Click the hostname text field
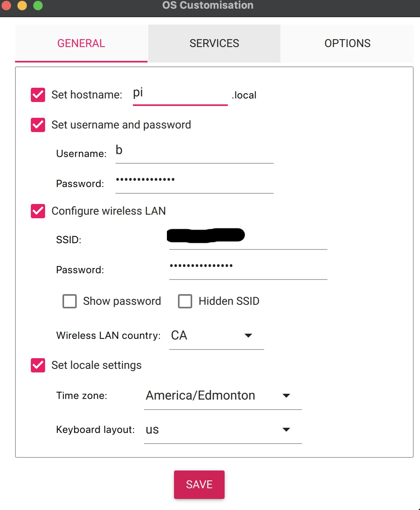This screenshot has width=420, height=510. 180,94
